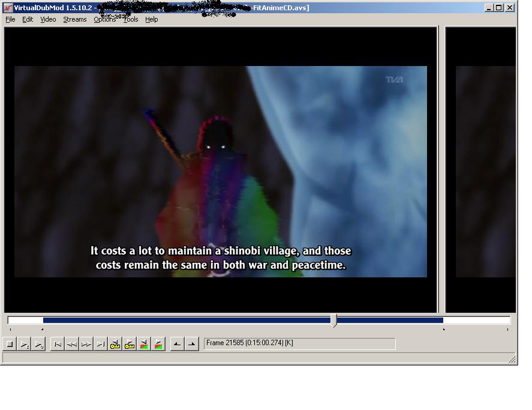This screenshot has width=532, height=410.
Task: Mark selection end point
Action: pos(192,344)
